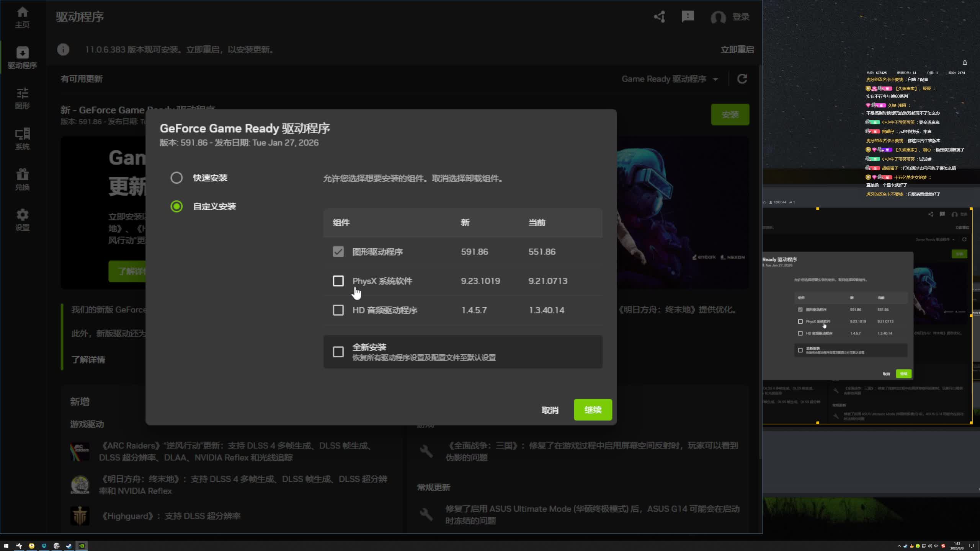Click the share icon in header
The height and width of the screenshot is (551, 980).
click(659, 17)
